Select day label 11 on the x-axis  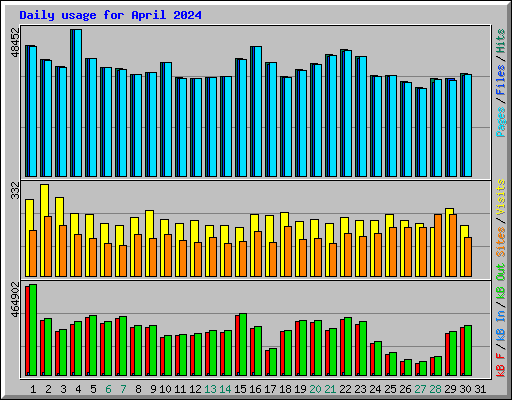click(x=180, y=389)
